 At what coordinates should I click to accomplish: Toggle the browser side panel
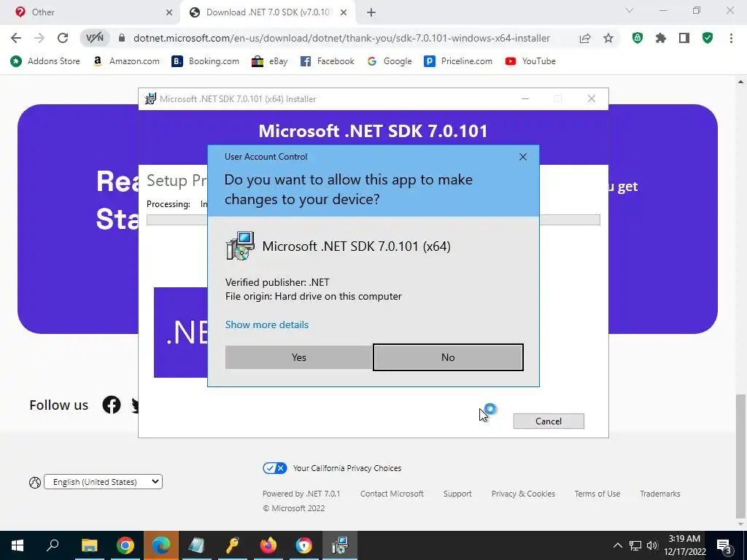click(684, 38)
